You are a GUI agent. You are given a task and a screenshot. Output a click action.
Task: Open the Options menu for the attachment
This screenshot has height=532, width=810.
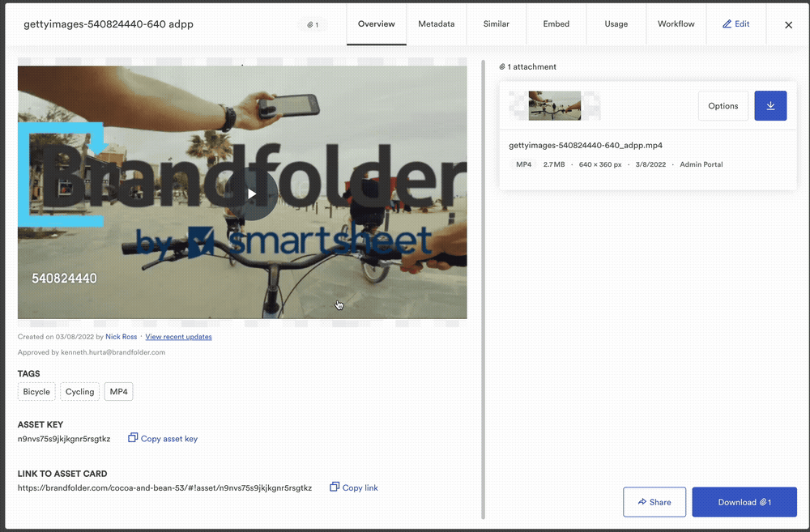pyautogui.click(x=723, y=105)
